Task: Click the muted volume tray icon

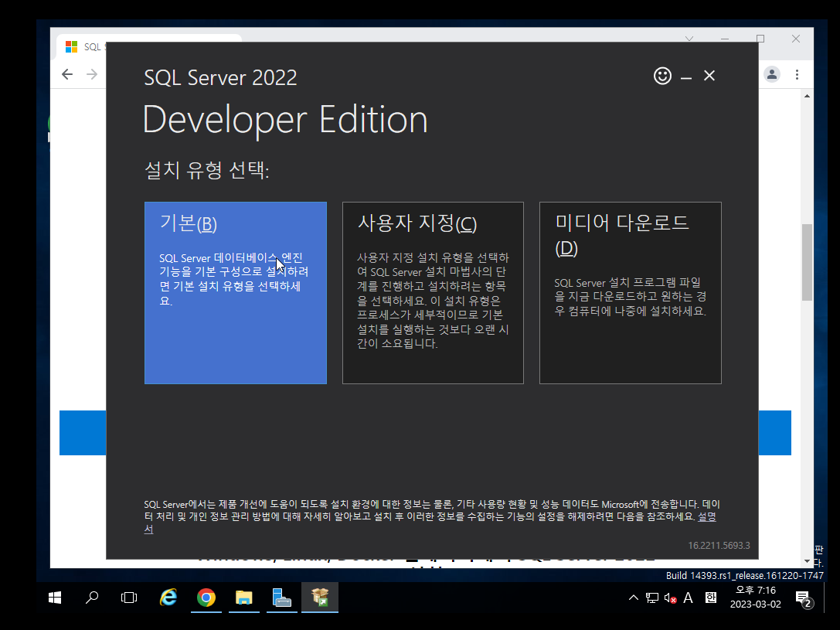Action: click(670, 598)
